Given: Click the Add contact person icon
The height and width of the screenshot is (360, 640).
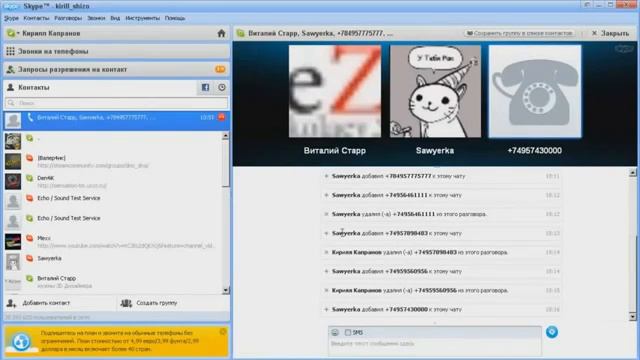Looking at the screenshot, I should point(11,303).
